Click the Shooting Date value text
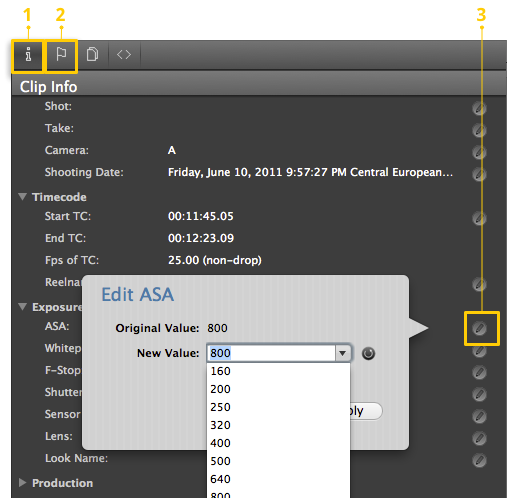The image size is (510, 498). [x=310, y=172]
